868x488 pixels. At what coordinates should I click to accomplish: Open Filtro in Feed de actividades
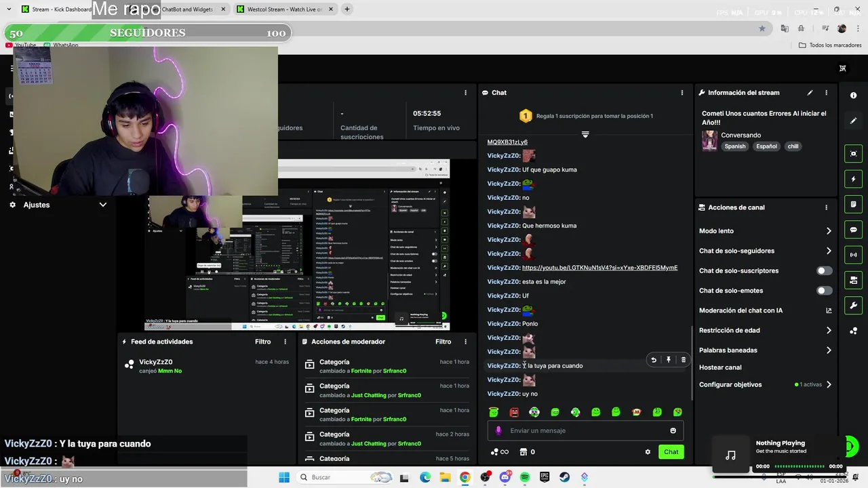tap(262, 342)
